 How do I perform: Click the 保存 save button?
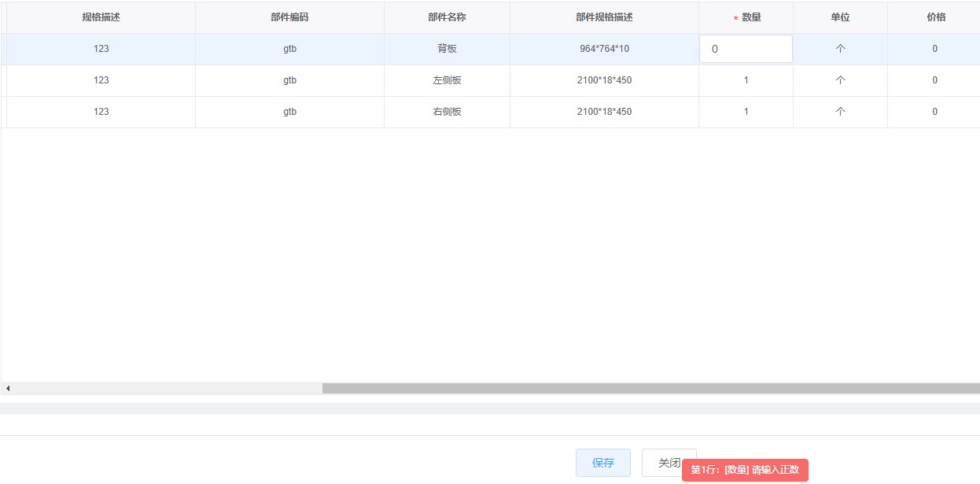602,463
